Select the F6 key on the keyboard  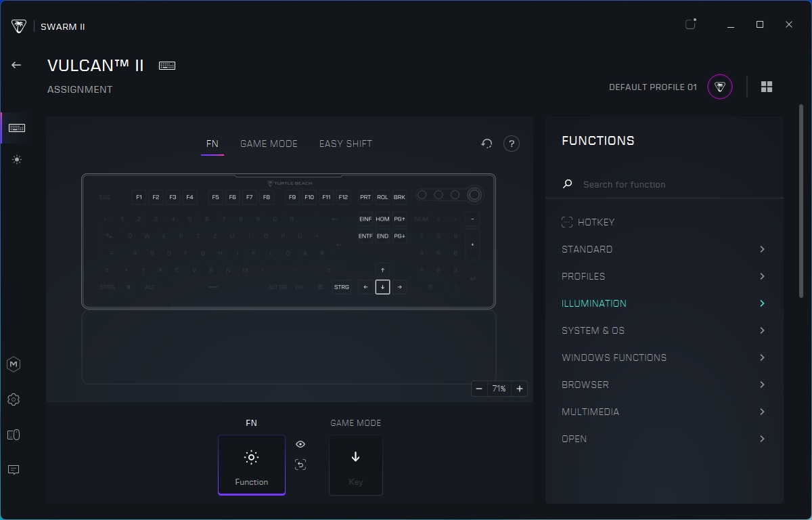coord(232,197)
